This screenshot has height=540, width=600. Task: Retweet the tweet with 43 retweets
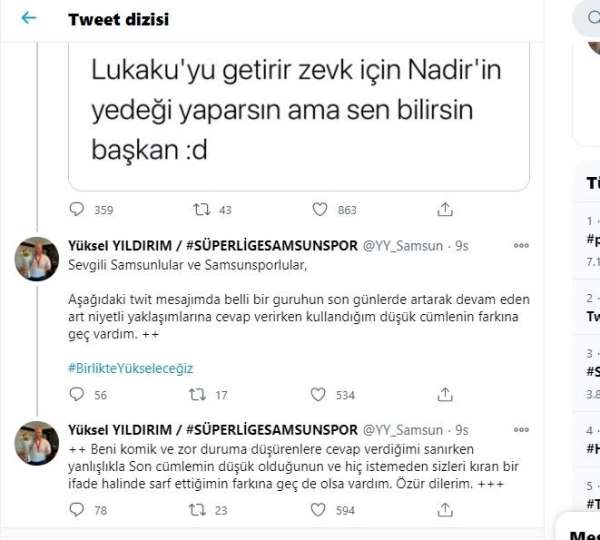pyautogui.click(x=201, y=209)
